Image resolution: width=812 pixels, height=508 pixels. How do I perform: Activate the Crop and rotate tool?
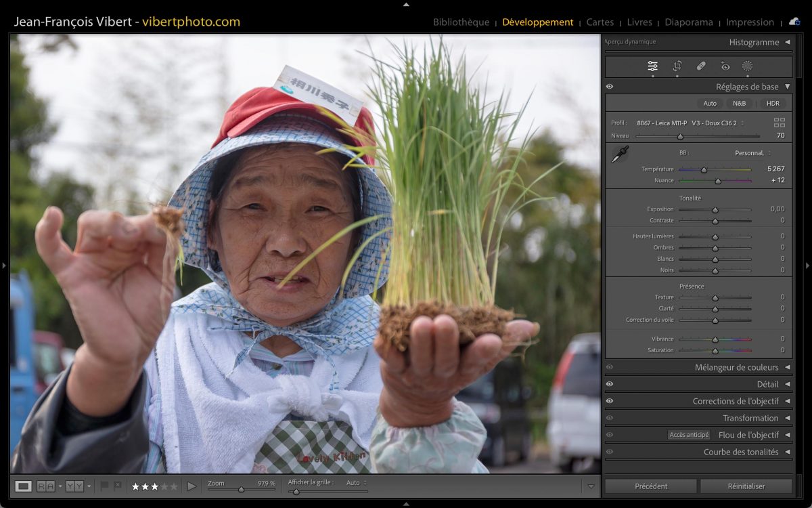pos(677,66)
